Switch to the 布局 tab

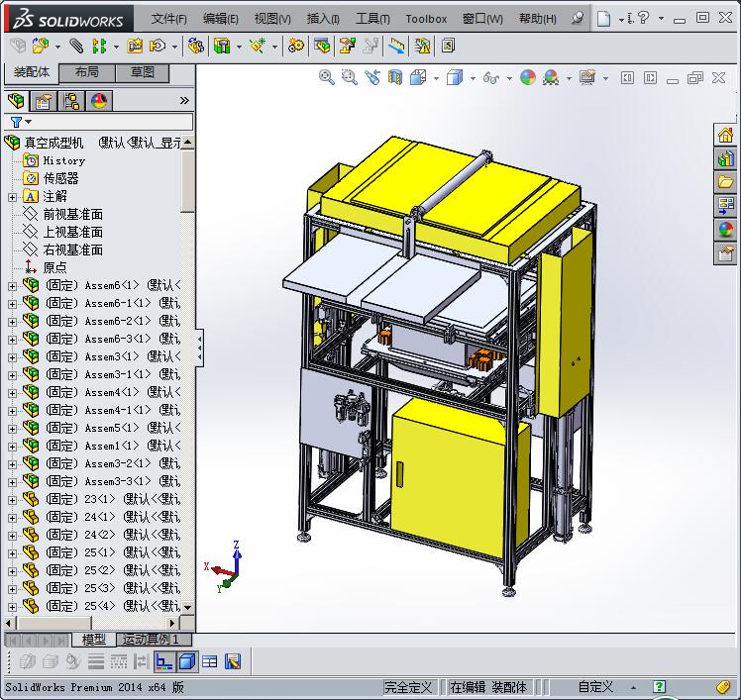86,72
